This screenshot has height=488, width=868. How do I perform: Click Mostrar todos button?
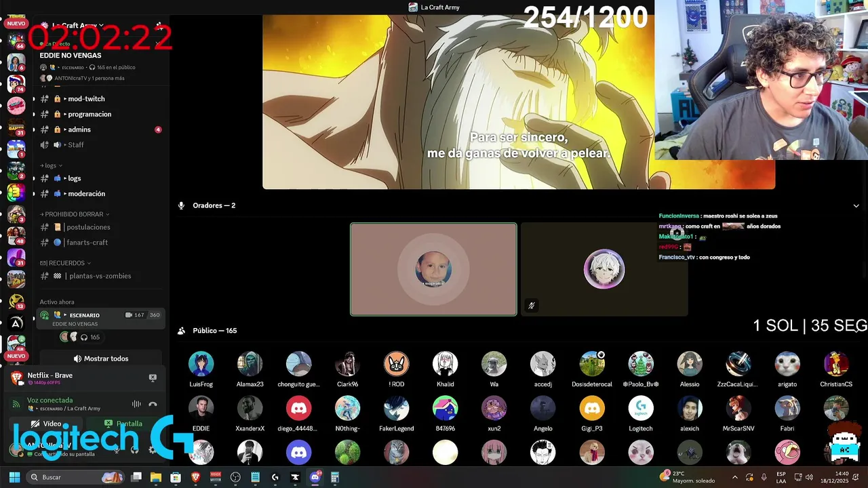pos(100,359)
